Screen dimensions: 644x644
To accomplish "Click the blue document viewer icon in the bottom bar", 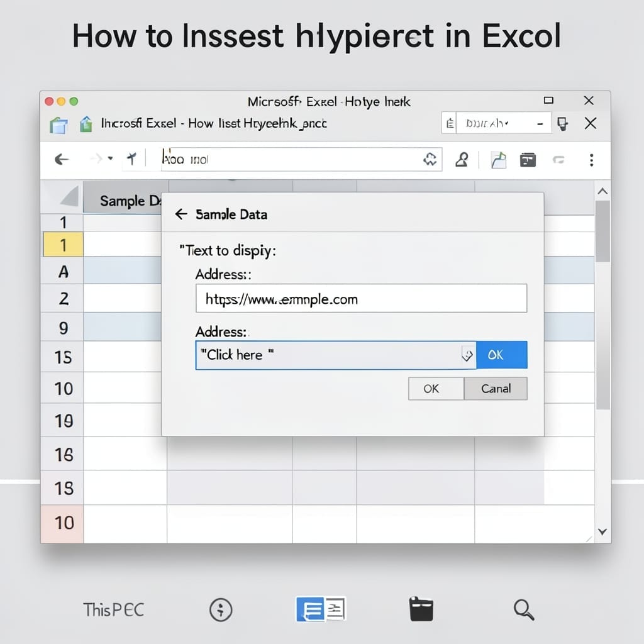I will [321, 609].
